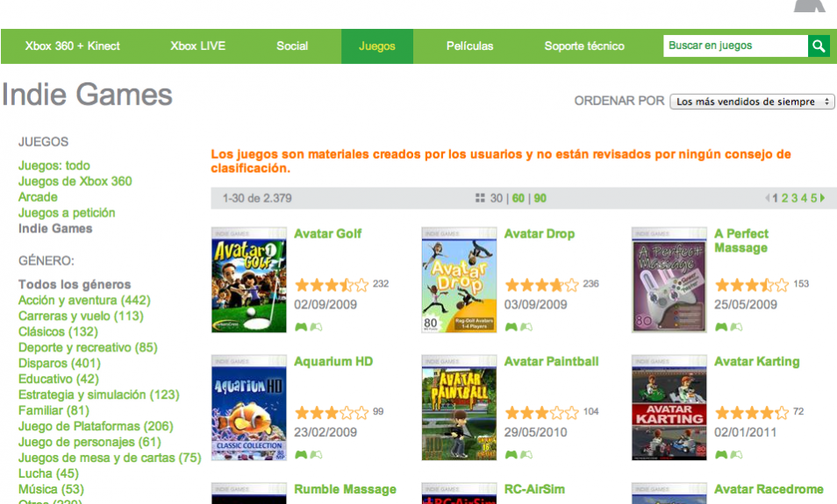This screenshot has height=504, width=837.
Task: Open the Avatar Golf title link
Action: tap(328, 234)
